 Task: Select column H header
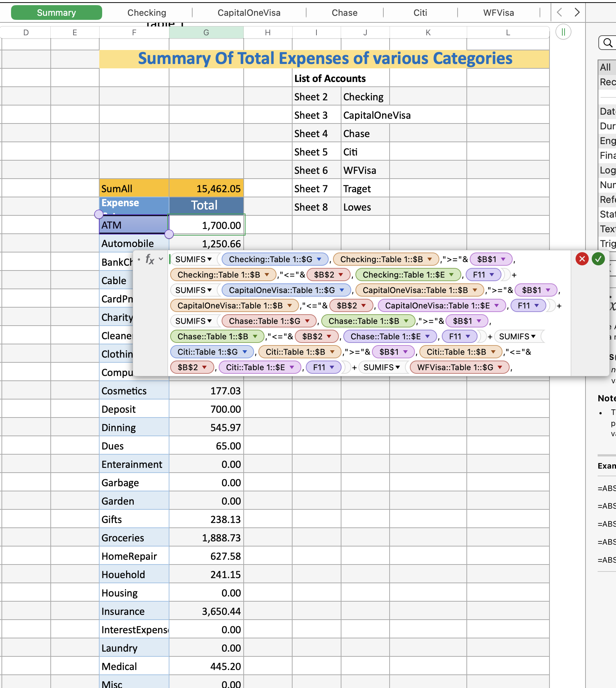[268, 32]
